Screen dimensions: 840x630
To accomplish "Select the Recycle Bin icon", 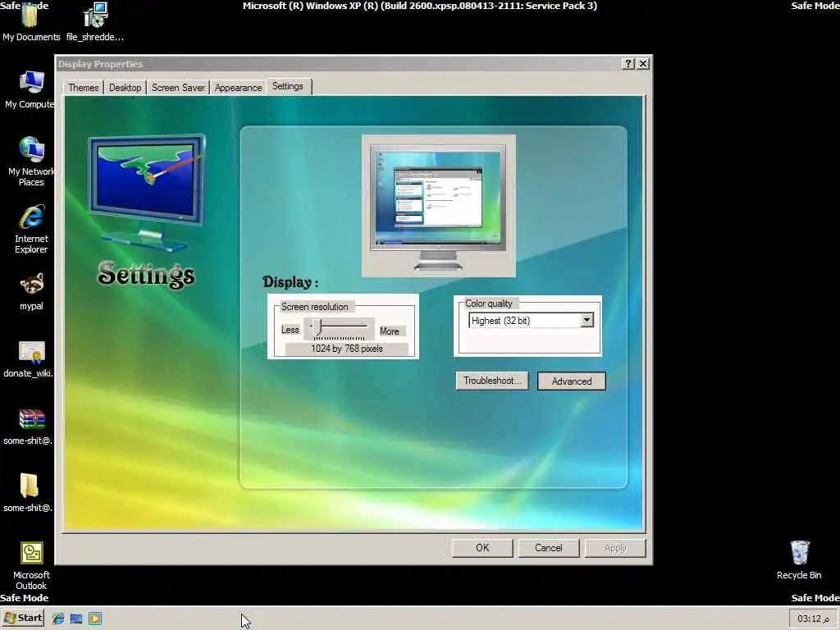I will [x=799, y=559].
